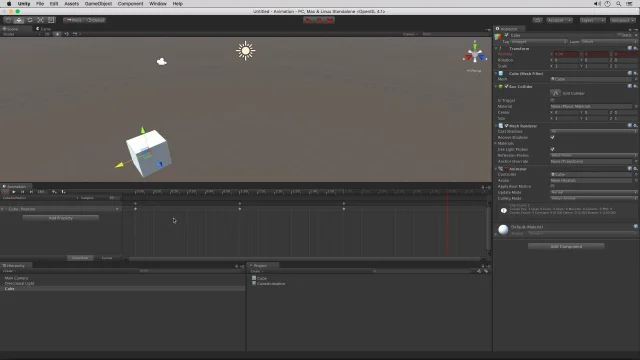Open the GameObject menu
Screen dimensions: 640x360
click(x=98, y=4)
